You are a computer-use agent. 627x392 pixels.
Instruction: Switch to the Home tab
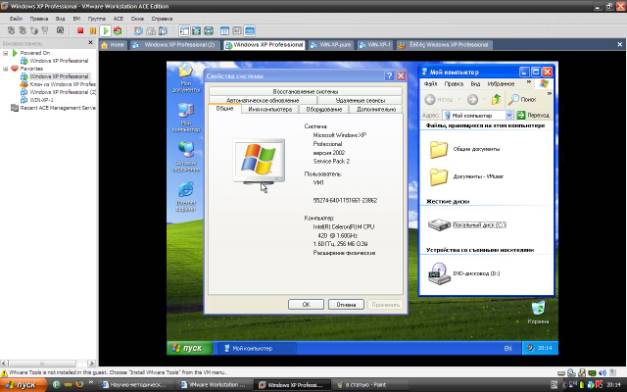(x=113, y=45)
